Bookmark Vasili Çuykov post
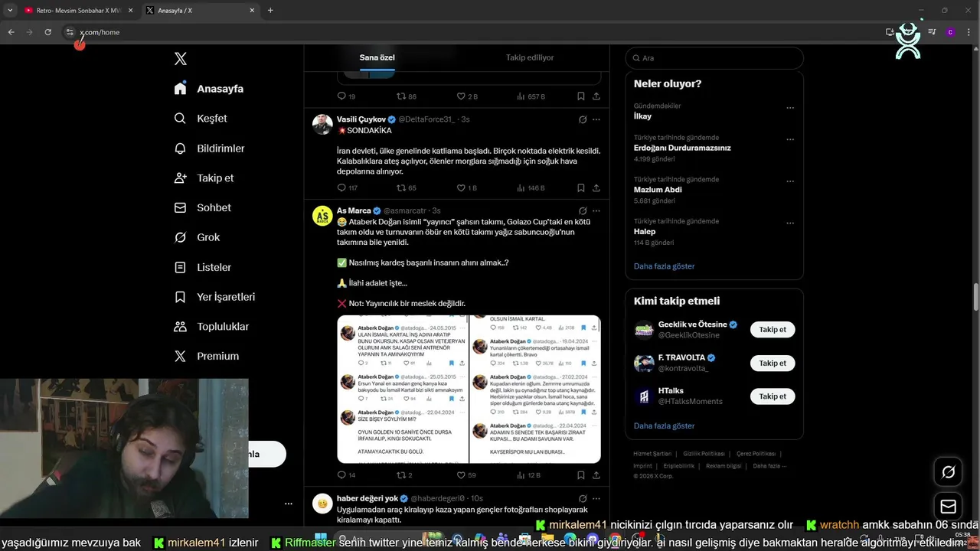Screen dimensions: 980x551 [x=581, y=187]
